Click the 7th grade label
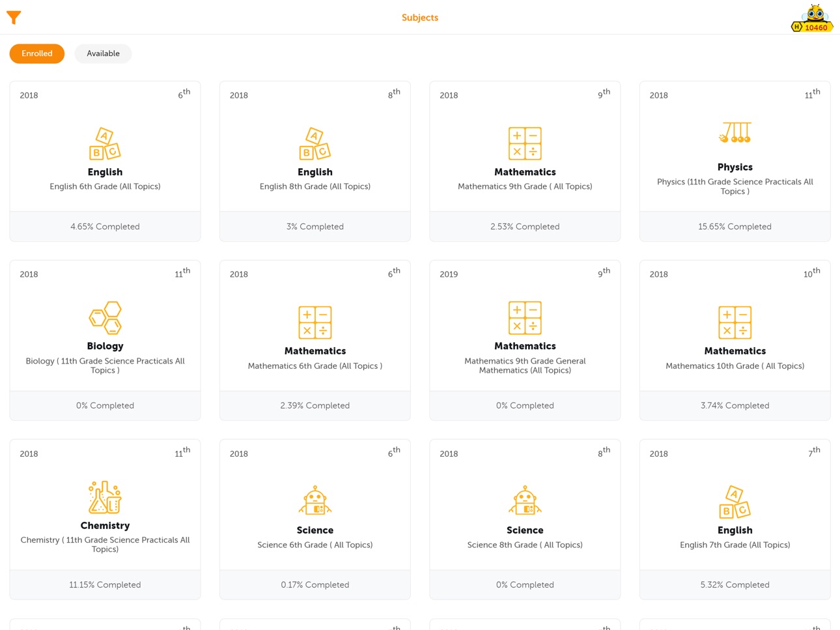Screen dimensions: 840x630 pos(814,452)
